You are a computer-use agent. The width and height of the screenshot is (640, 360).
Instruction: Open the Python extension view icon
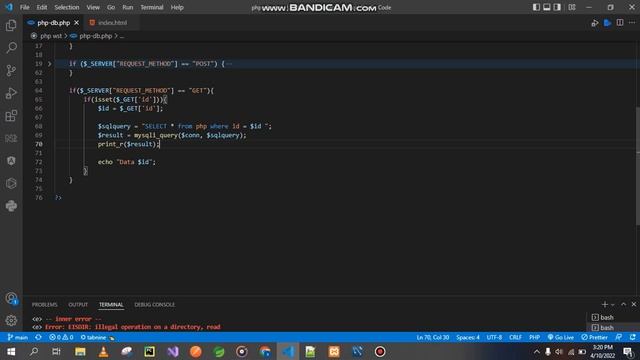(11, 206)
